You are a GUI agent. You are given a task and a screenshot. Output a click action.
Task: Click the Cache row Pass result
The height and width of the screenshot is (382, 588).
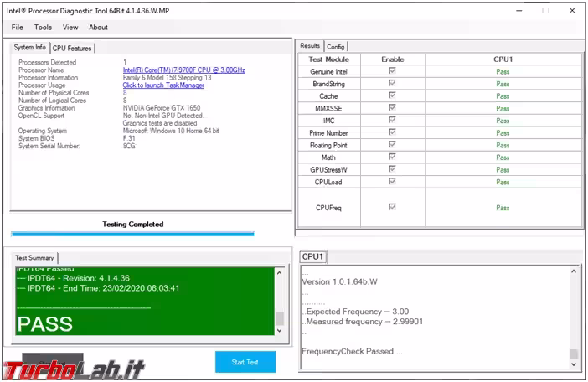(503, 96)
